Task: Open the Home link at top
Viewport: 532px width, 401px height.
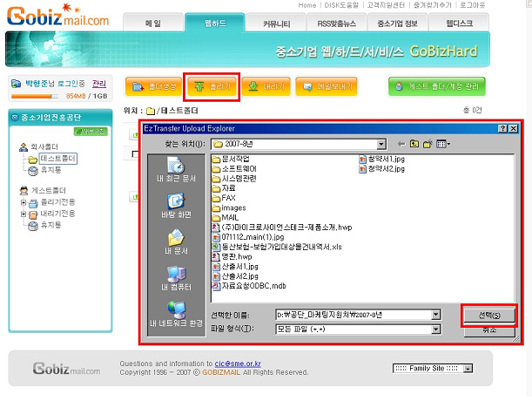Action: click(x=307, y=5)
